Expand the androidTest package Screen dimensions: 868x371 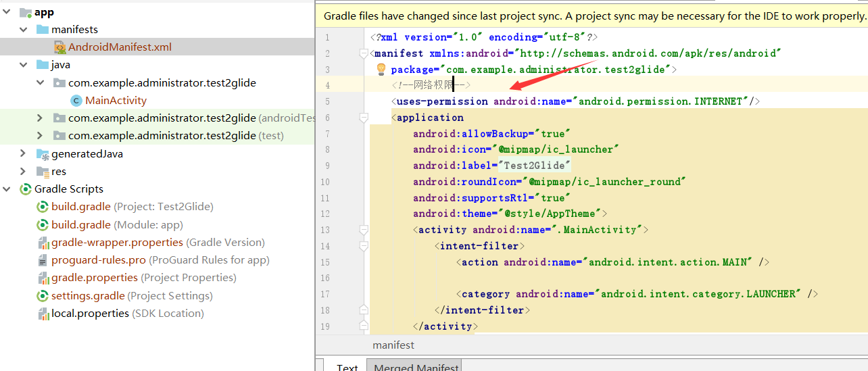pyautogui.click(x=41, y=118)
